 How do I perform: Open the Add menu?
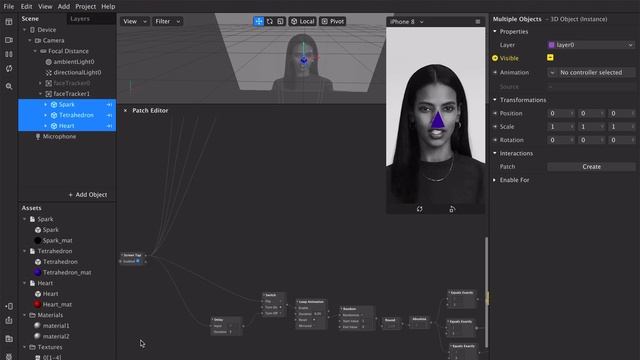[64, 7]
